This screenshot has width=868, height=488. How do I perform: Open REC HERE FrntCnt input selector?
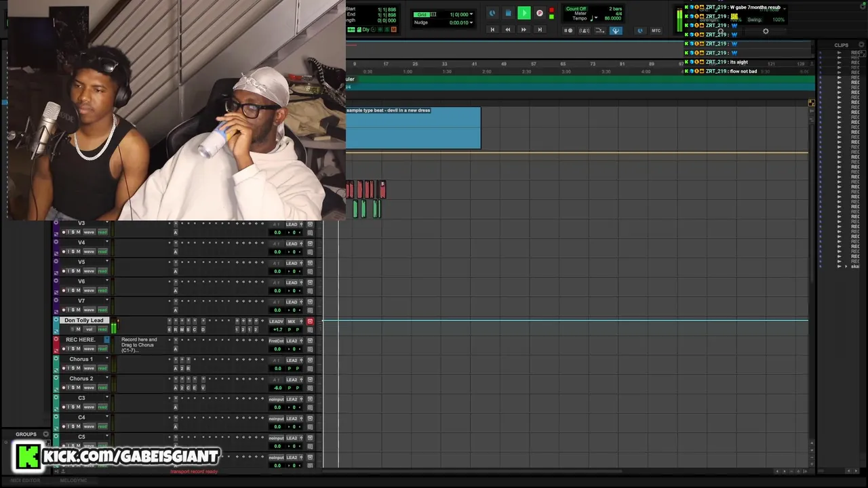pos(276,341)
